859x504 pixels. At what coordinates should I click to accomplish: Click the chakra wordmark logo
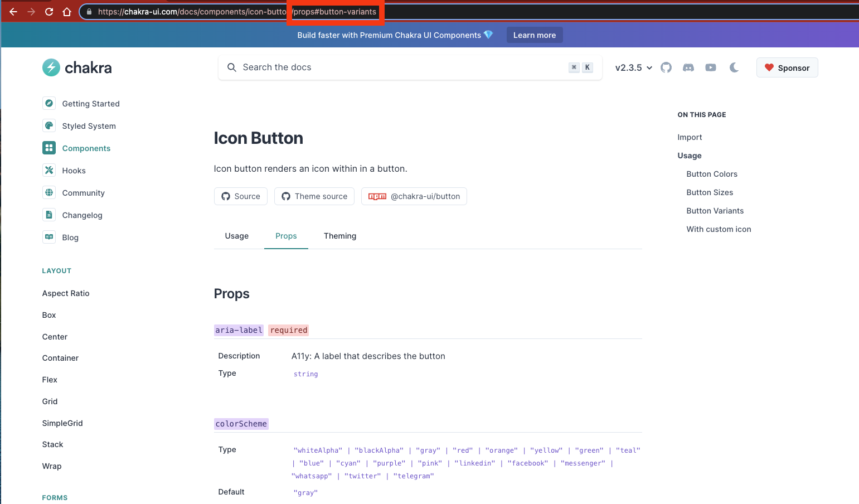pos(88,67)
